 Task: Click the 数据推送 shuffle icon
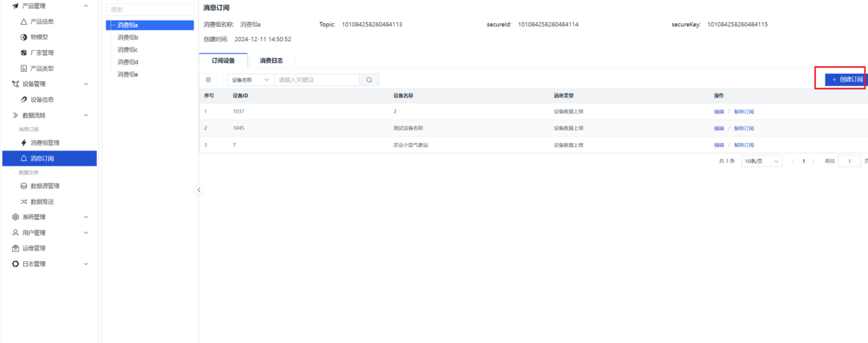(24, 201)
